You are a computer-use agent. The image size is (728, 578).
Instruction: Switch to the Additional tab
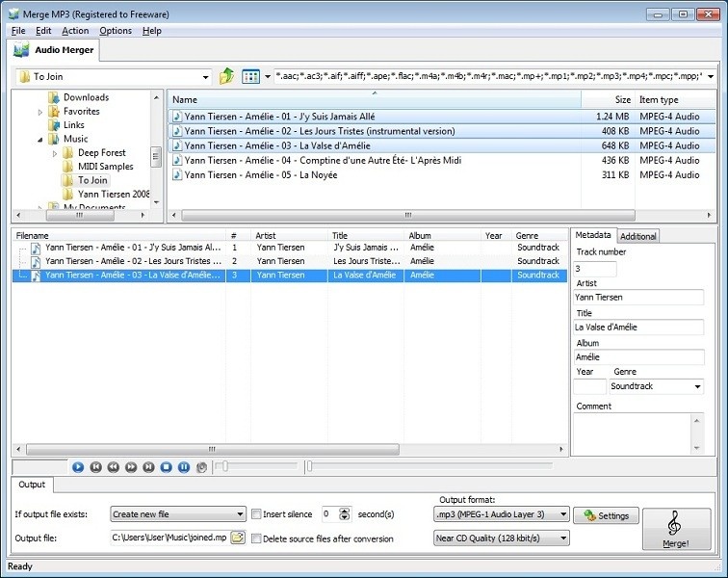[x=637, y=236]
